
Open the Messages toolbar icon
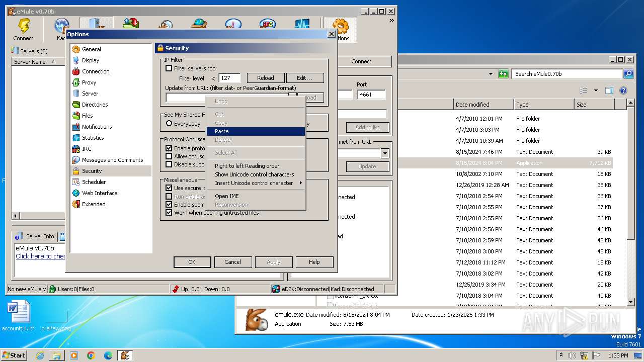point(233,24)
